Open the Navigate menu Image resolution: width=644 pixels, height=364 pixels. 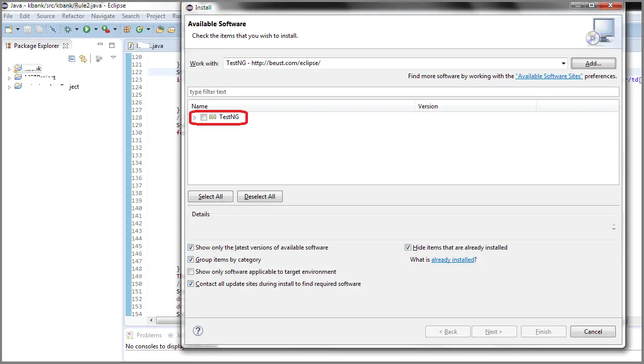[103, 16]
